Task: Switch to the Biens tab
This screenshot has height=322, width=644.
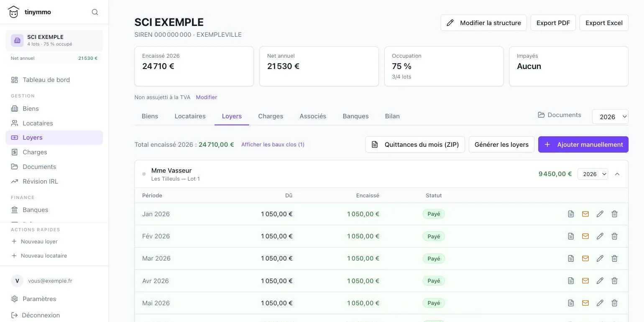Action: [x=150, y=116]
